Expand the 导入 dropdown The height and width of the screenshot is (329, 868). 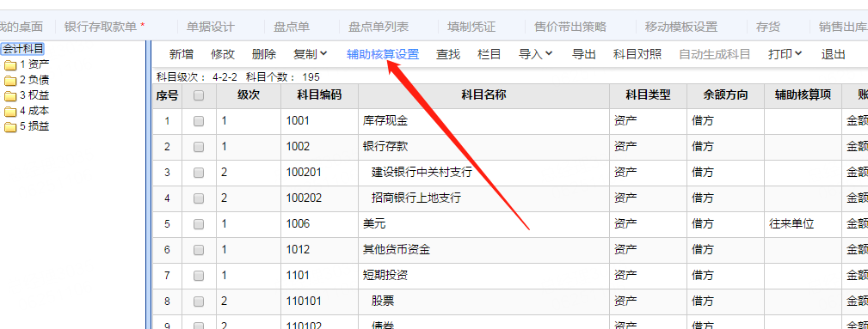tap(535, 54)
